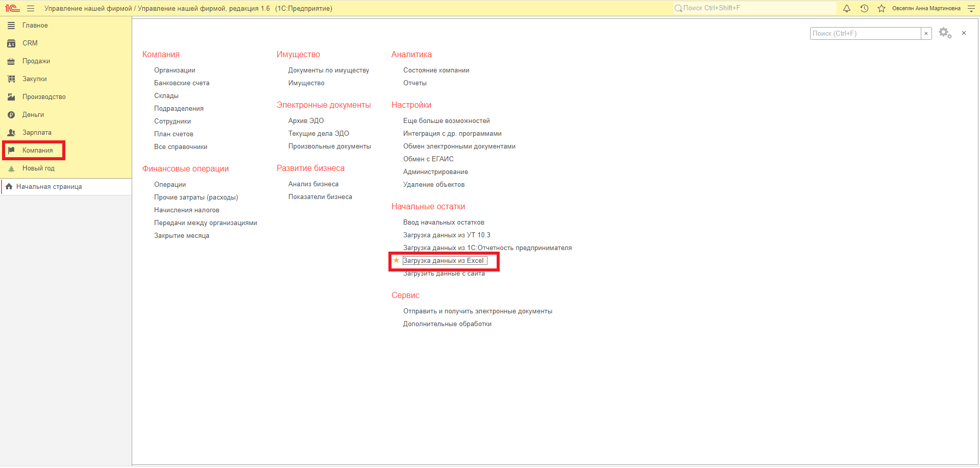
Task: Open Закрытие месяца
Action: pos(182,236)
